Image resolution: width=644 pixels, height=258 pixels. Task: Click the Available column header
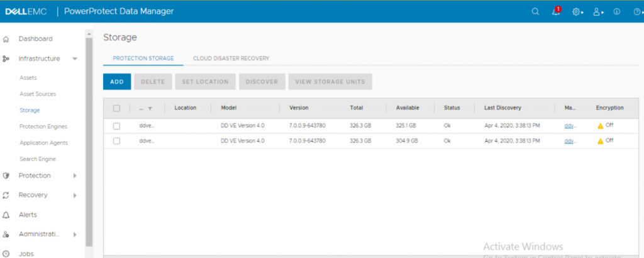[408, 108]
